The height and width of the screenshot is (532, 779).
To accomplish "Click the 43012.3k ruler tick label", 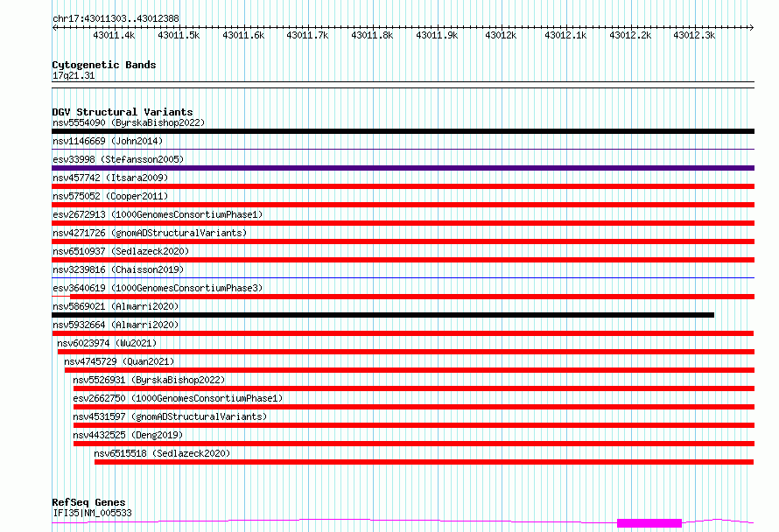I will click(x=694, y=36).
